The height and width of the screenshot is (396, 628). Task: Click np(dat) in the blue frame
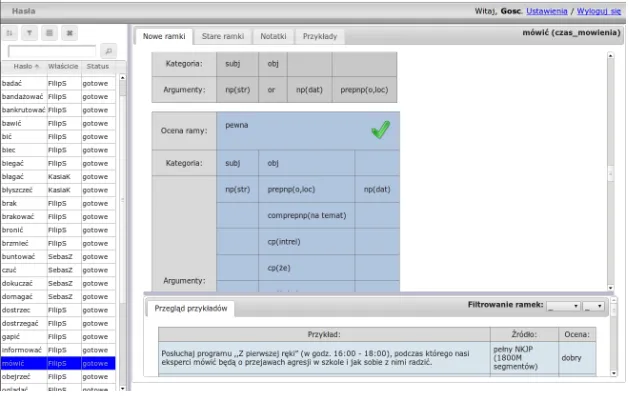click(377, 189)
